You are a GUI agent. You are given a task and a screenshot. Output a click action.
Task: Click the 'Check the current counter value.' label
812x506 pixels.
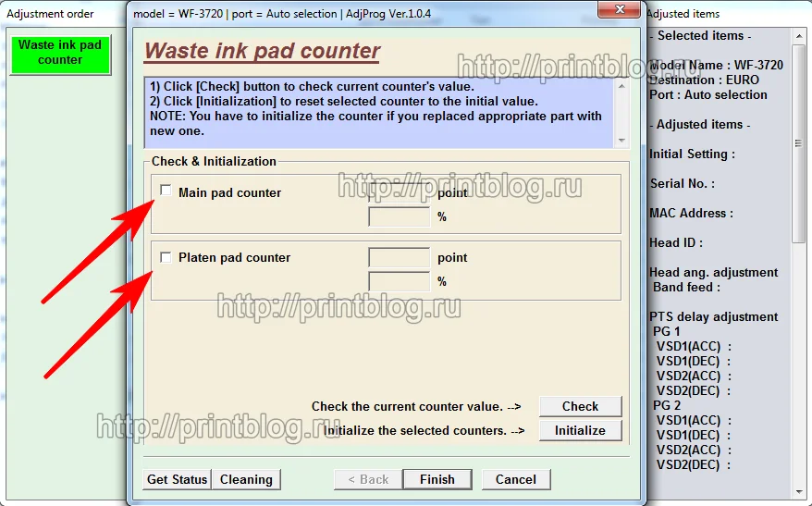407,407
